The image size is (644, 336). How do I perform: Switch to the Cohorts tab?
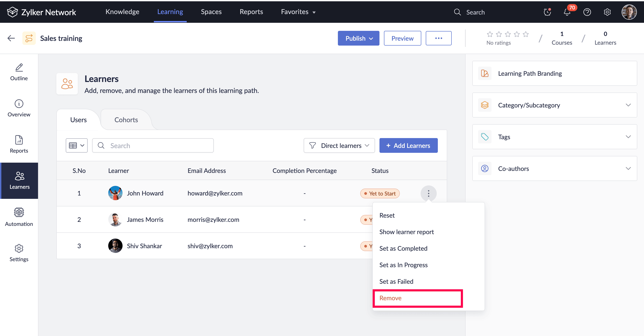(126, 120)
